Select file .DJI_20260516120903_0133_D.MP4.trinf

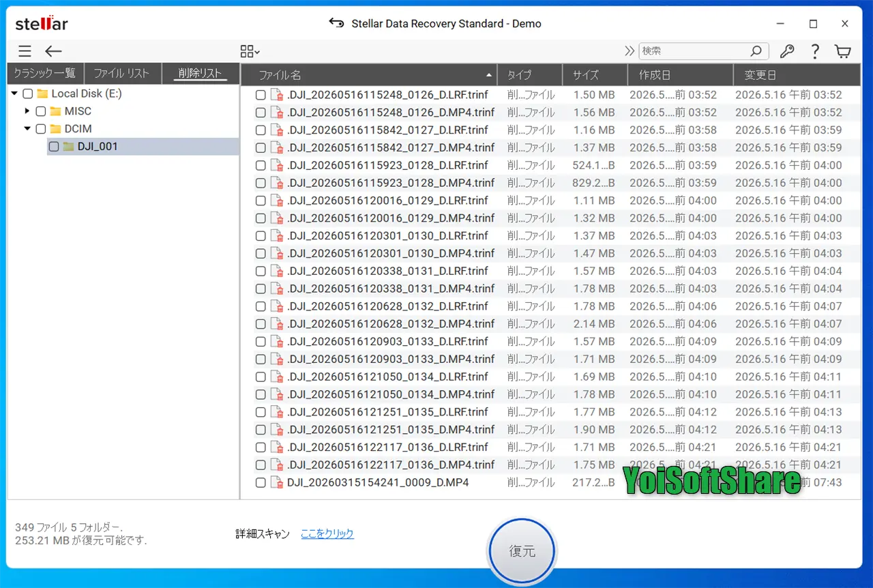pos(391,359)
